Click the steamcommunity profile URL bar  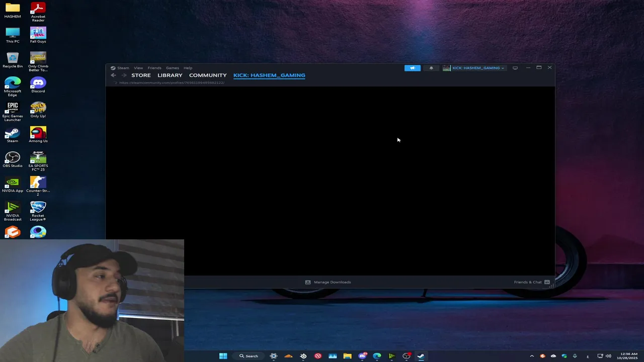[x=172, y=82]
